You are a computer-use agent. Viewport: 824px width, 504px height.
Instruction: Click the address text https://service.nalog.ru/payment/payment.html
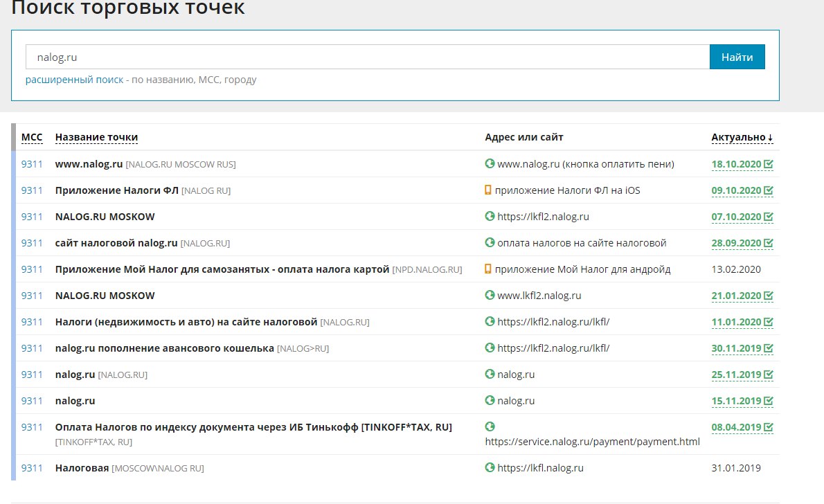click(592, 442)
